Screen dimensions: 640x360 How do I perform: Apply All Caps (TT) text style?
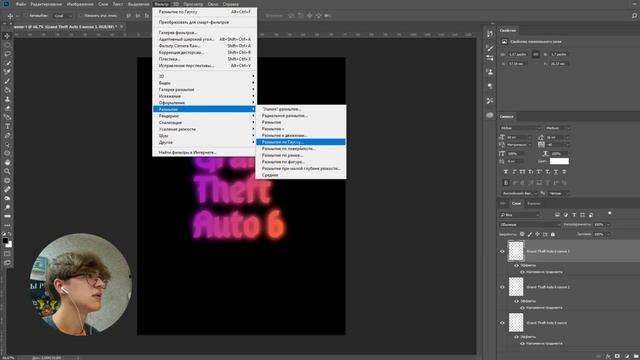coord(522,172)
